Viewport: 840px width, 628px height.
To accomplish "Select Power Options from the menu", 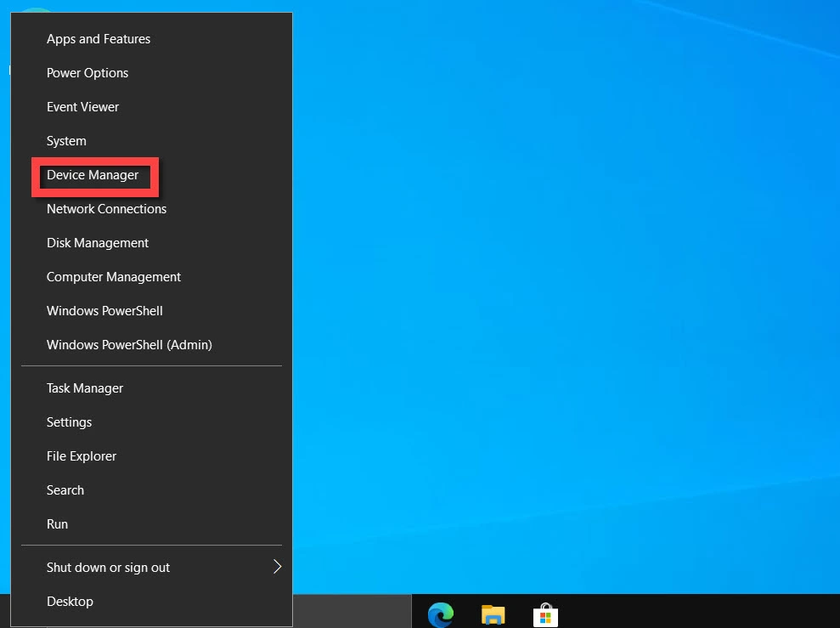I will 151,73.
